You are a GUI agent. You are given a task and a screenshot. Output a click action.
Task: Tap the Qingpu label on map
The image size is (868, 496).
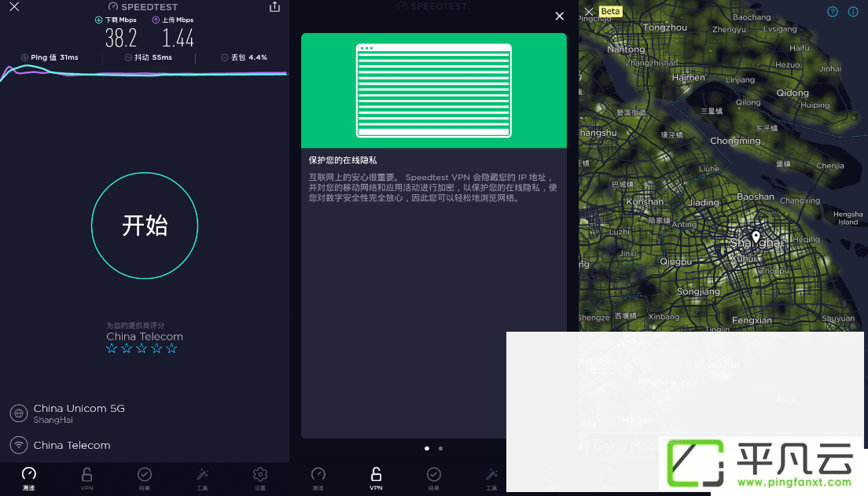[x=675, y=261]
